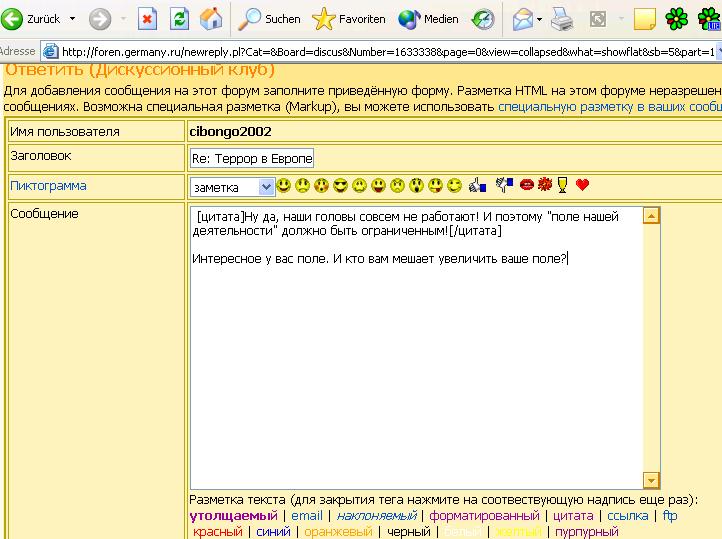Insert the red heart icon
Viewport: 722px width, 539px height.
click(582, 185)
